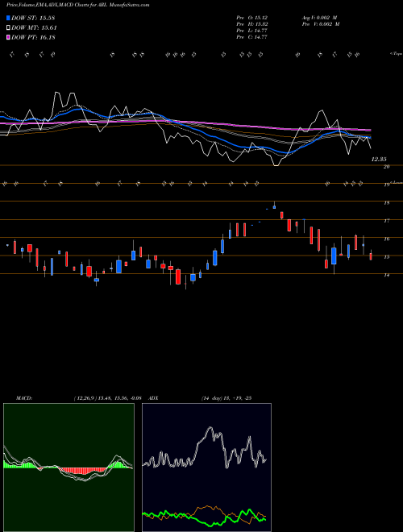
Task: Click the ADX panel heading
Action: (x=154, y=398)
